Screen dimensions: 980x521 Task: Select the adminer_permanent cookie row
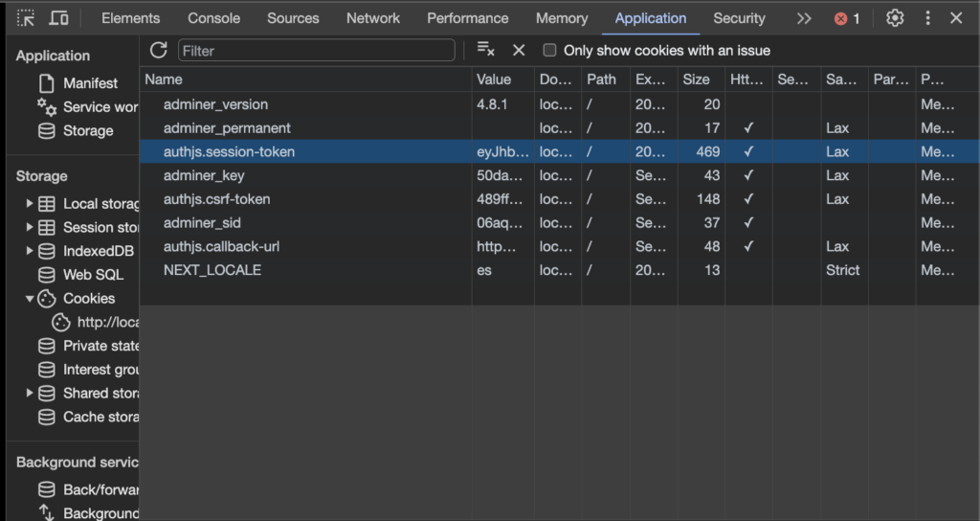(559, 128)
